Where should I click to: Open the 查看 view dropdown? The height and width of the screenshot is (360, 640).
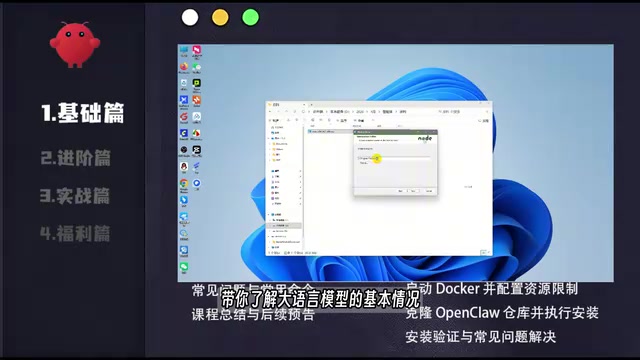tap(359, 120)
